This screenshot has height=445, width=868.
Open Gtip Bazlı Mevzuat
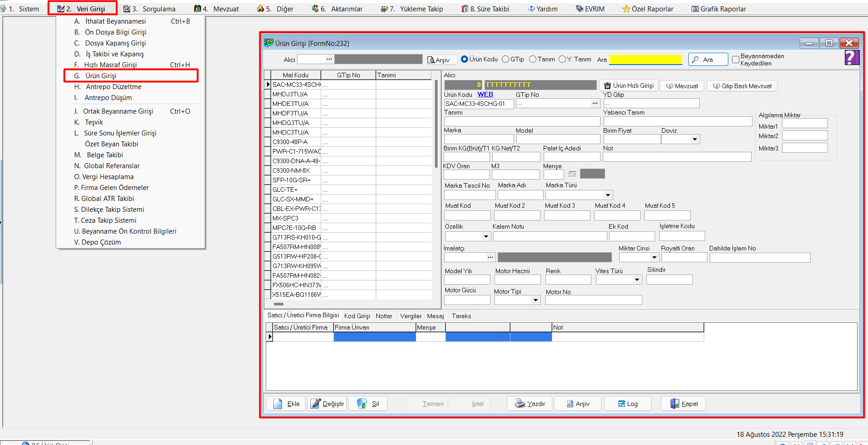tap(742, 86)
